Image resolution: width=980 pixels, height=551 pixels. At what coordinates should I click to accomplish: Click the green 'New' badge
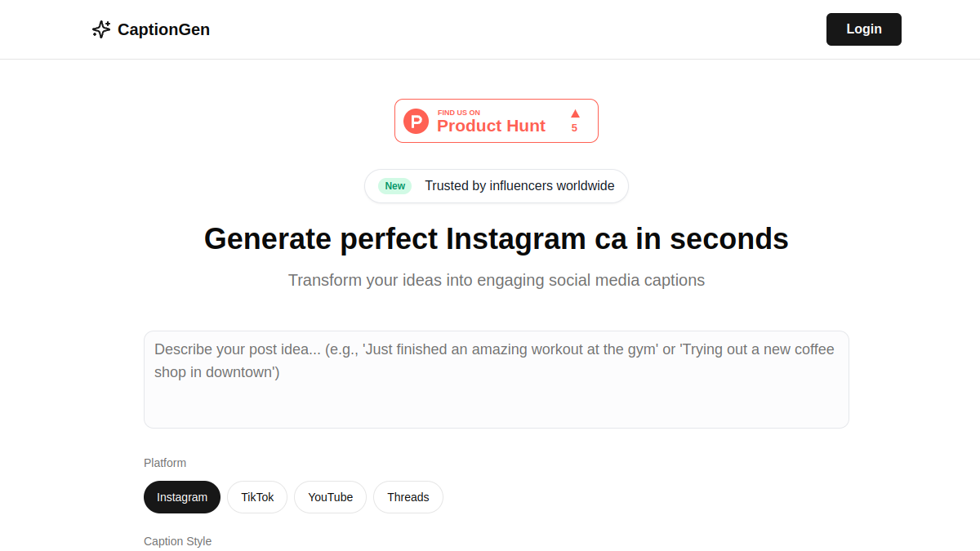click(x=395, y=186)
